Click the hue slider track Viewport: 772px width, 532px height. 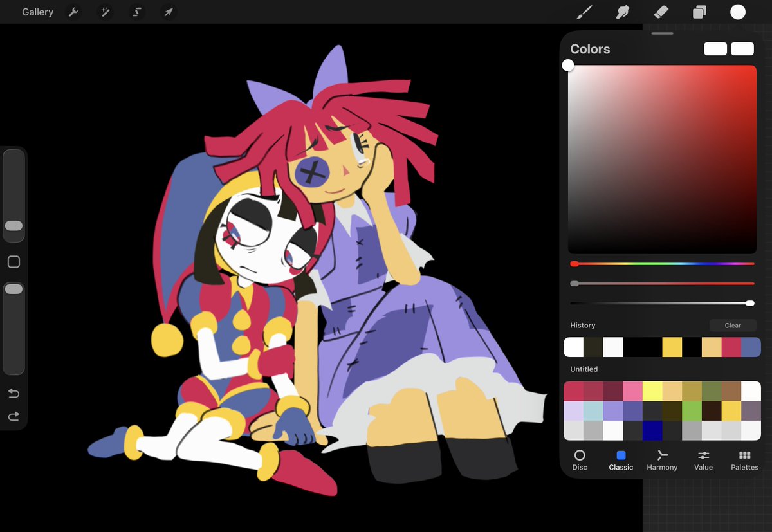(662, 264)
